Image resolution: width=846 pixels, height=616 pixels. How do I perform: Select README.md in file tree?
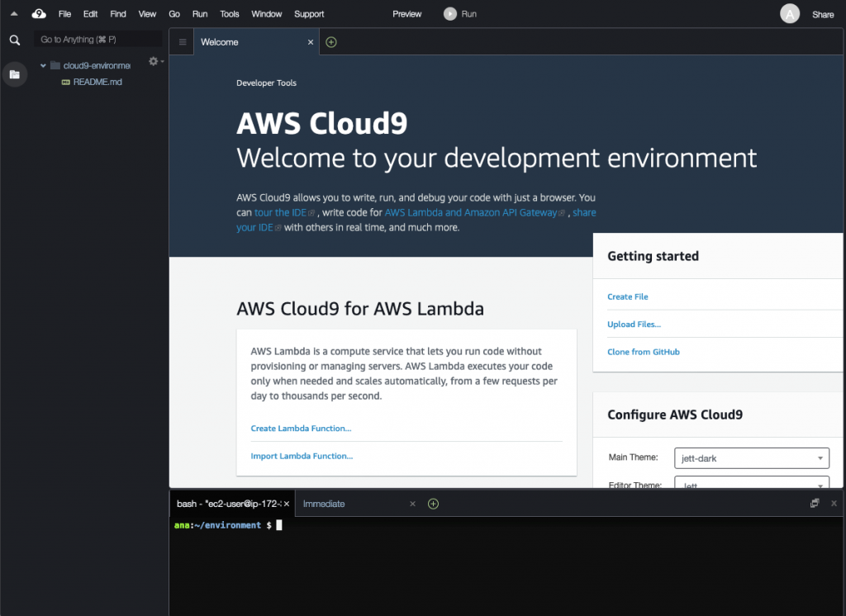point(97,82)
